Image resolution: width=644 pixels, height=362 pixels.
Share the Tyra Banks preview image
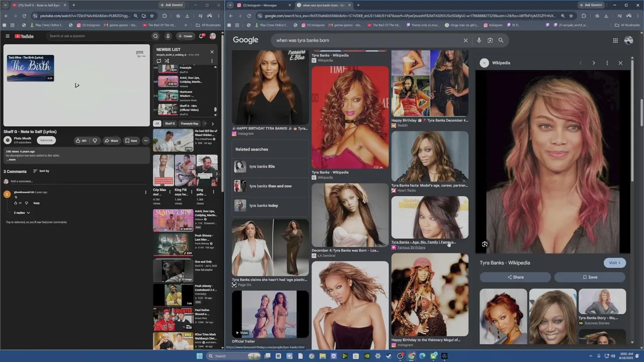pos(515,277)
